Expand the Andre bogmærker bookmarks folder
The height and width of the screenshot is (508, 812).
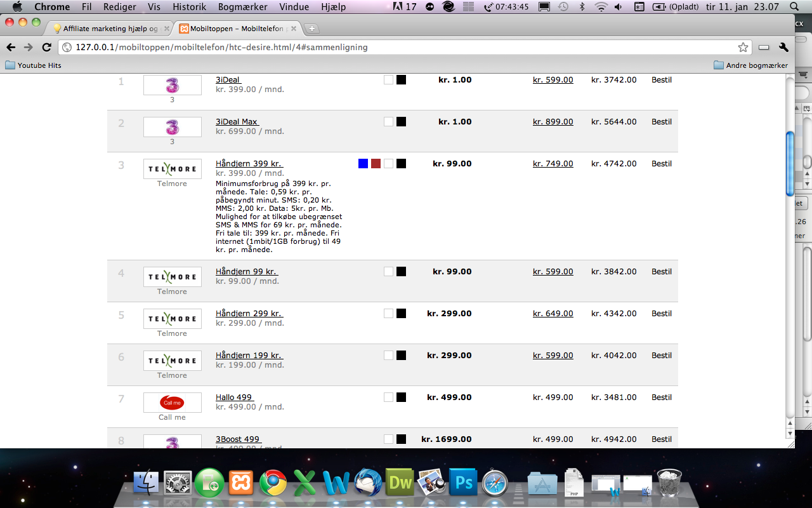(750, 65)
